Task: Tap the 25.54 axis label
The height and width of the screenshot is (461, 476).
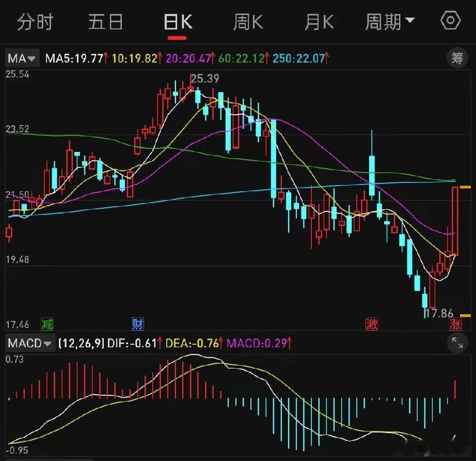Action: click(18, 74)
